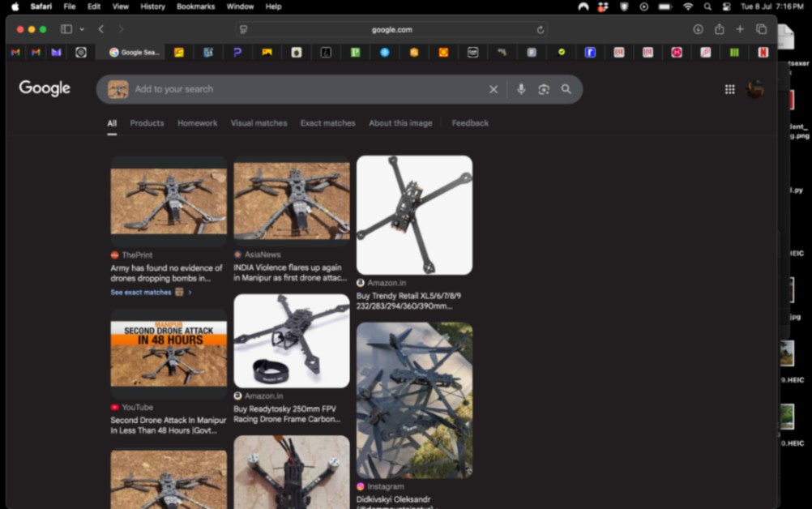Start voice search with microphone icon
The height and width of the screenshot is (509, 812).
(x=521, y=89)
